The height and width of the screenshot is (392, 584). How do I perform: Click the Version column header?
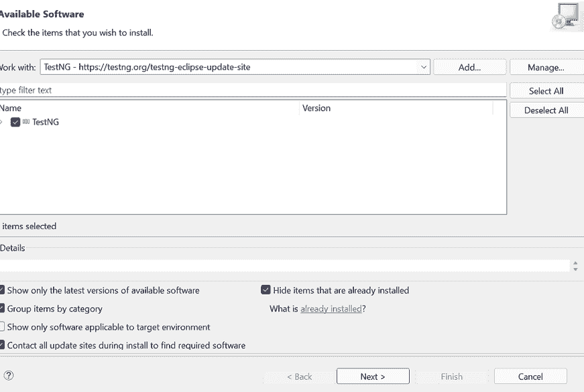click(x=396, y=108)
